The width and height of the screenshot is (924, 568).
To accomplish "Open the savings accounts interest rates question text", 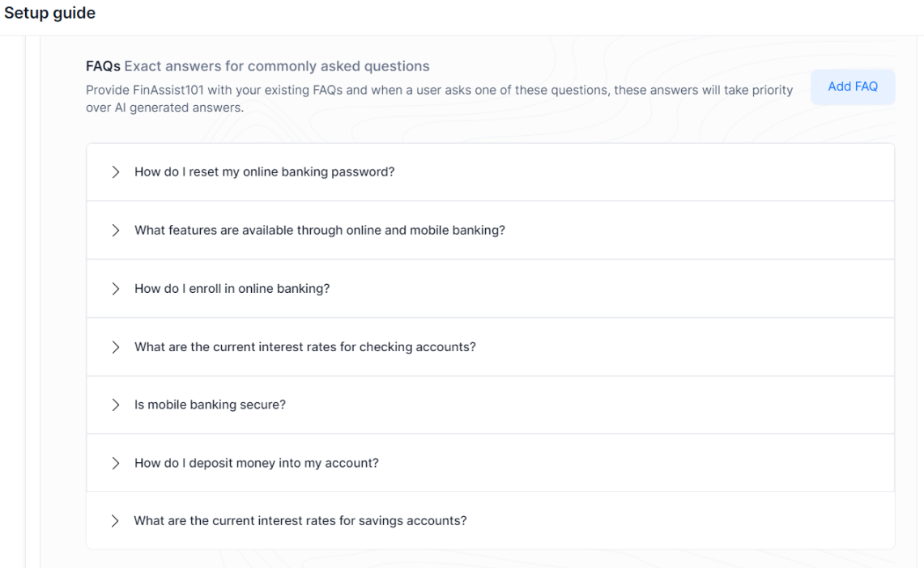I will pyautogui.click(x=300, y=521).
